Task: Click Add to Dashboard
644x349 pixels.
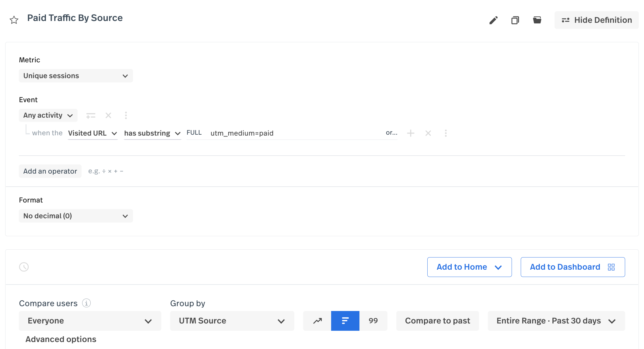Action: [x=572, y=267]
